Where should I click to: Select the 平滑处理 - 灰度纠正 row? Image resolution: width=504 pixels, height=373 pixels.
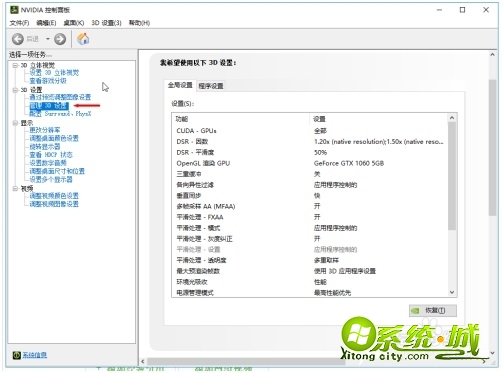(310, 239)
